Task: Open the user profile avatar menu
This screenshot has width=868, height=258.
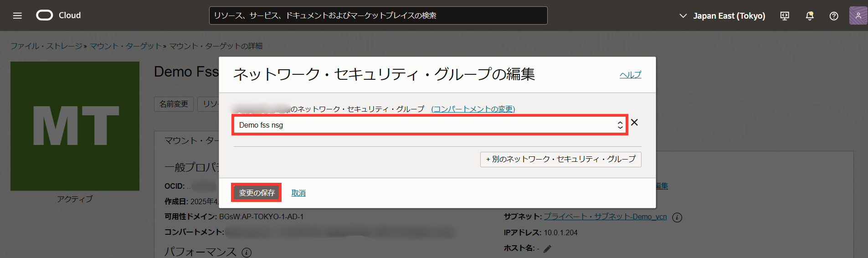Action: (858, 15)
